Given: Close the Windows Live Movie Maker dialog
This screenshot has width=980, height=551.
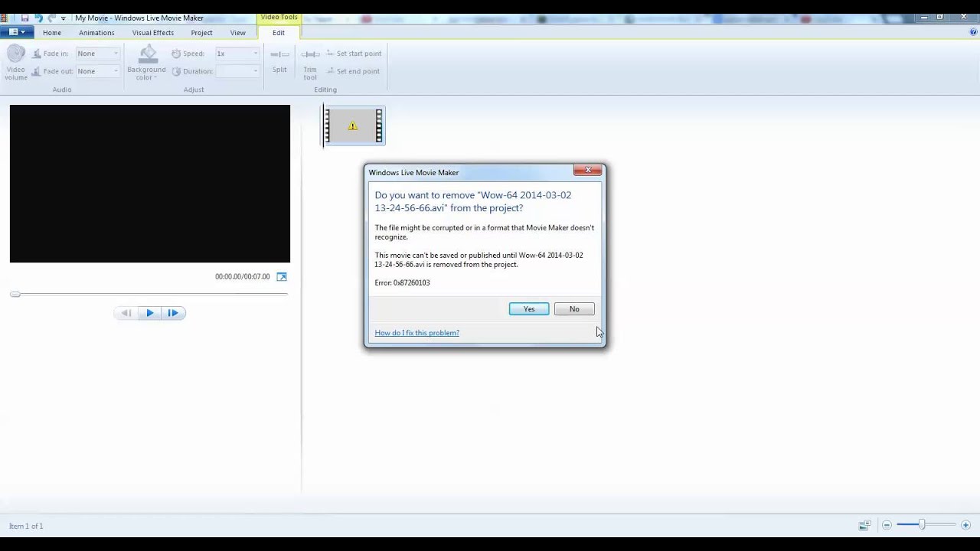Looking at the screenshot, I should 588,170.
